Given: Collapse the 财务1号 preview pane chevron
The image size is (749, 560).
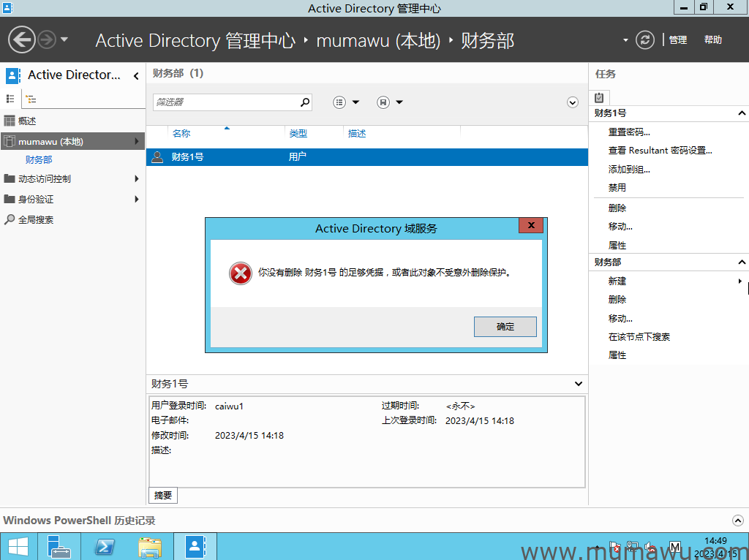Looking at the screenshot, I should point(579,384).
